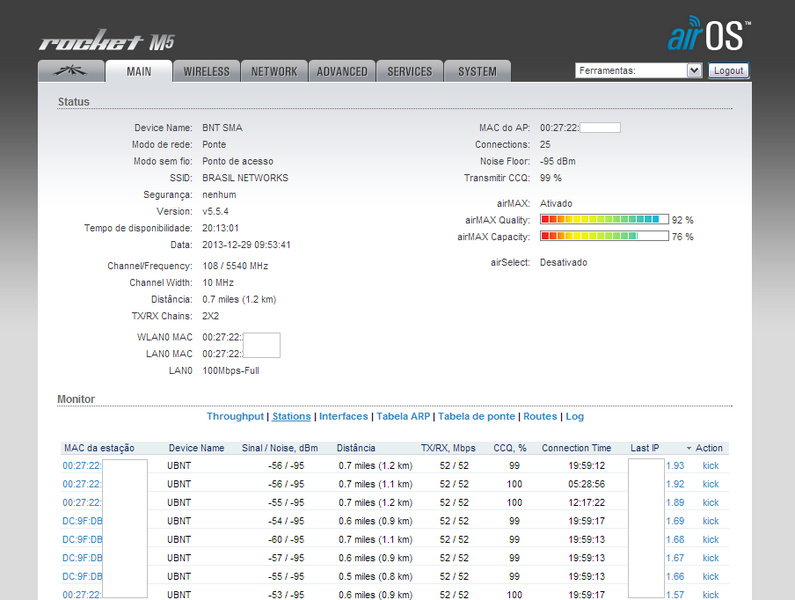Open the Interfaces monitor link
The width and height of the screenshot is (795, 600).
pos(343,416)
